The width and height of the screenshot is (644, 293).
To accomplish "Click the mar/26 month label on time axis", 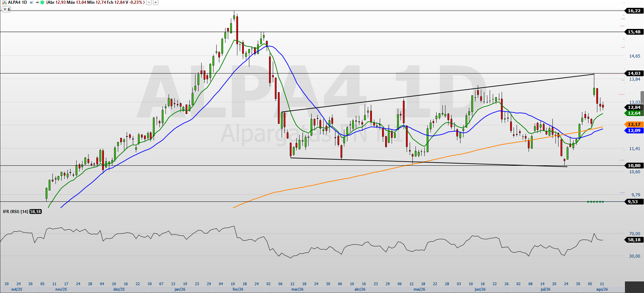I will tap(297, 289).
